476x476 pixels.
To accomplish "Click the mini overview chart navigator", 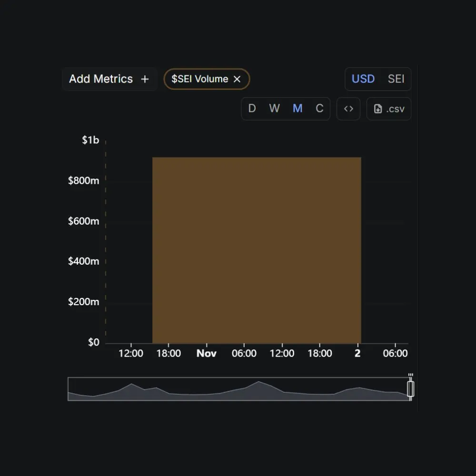I will point(238,389).
